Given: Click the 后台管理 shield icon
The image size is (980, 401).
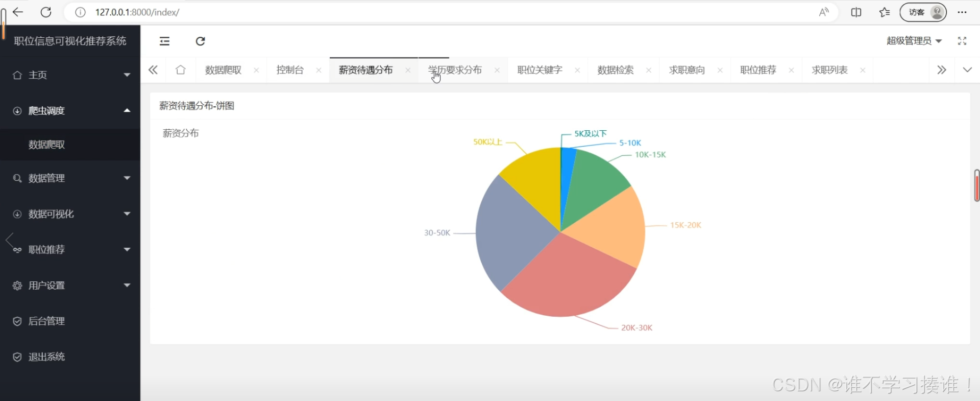Looking at the screenshot, I should 17,321.
